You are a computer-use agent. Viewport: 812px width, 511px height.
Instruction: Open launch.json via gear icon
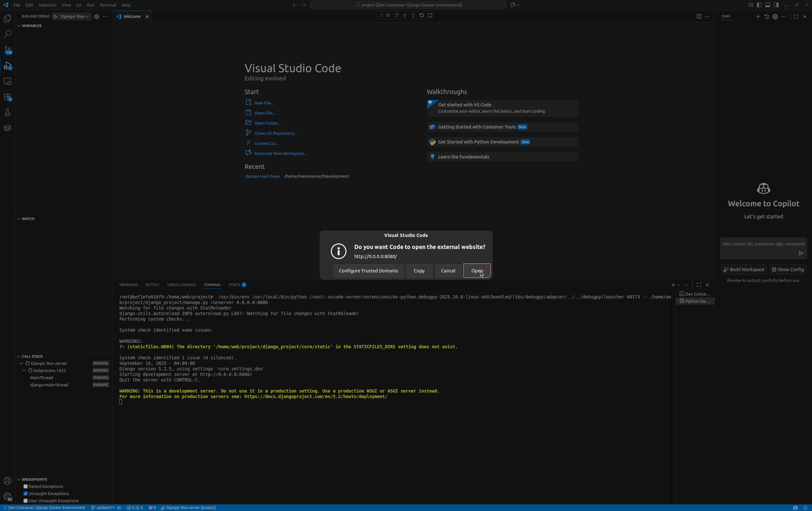tap(96, 17)
